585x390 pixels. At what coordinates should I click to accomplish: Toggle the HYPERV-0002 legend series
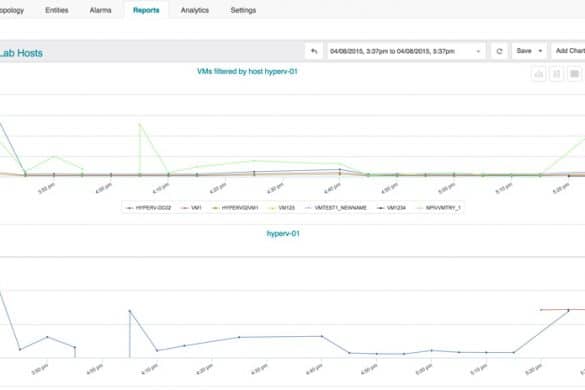tap(149, 208)
